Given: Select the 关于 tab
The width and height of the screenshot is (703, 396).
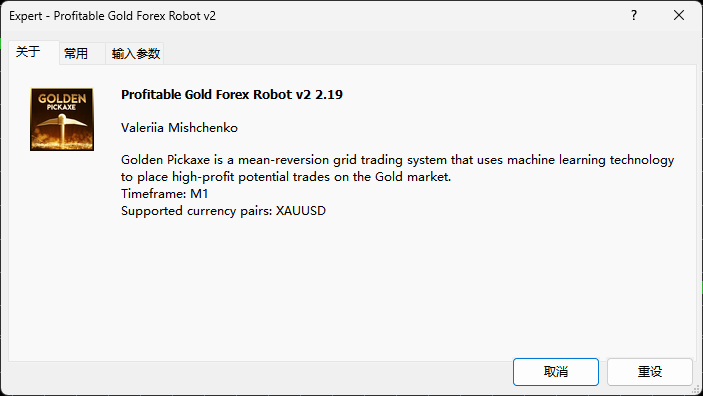Looking at the screenshot, I should pos(34,52).
